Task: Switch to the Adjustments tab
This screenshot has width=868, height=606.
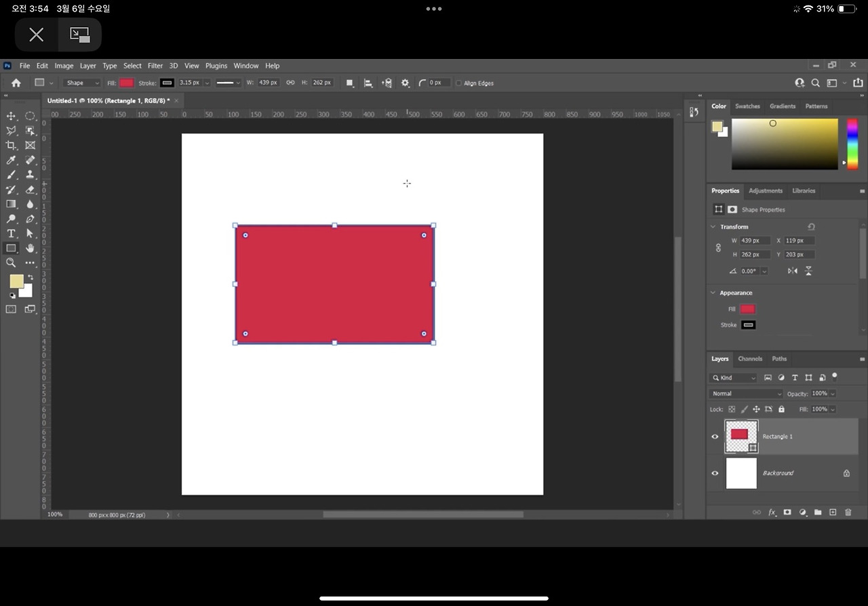Action: click(x=766, y=191)
